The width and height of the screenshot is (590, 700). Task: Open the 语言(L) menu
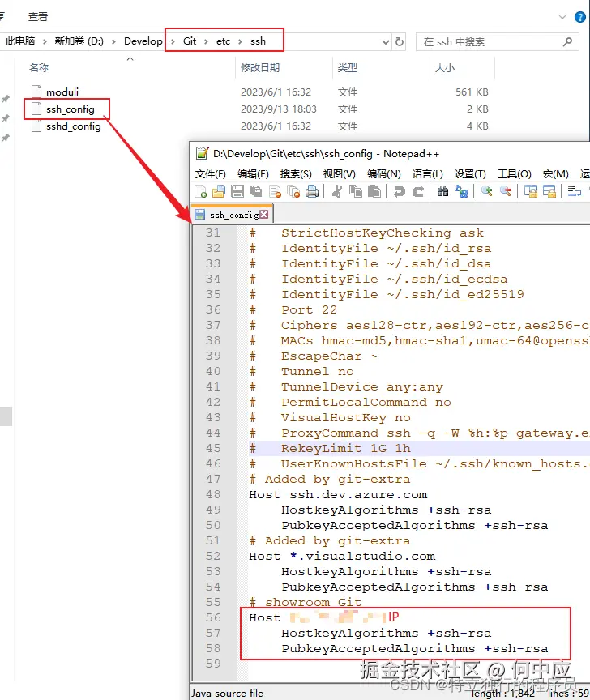point(427,173)
